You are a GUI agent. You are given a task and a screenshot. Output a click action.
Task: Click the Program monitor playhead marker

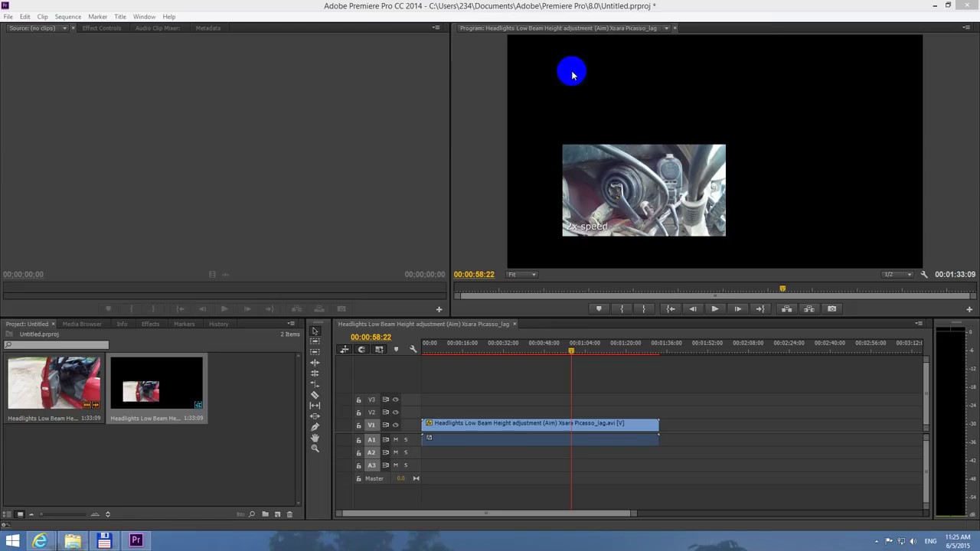coord(782,289)
